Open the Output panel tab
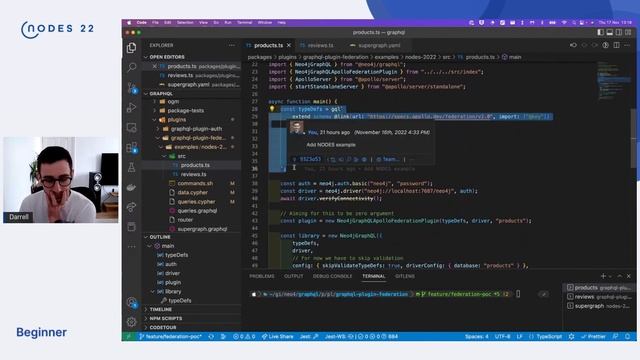This screenshot has height=360, width=640. (293, 276)
